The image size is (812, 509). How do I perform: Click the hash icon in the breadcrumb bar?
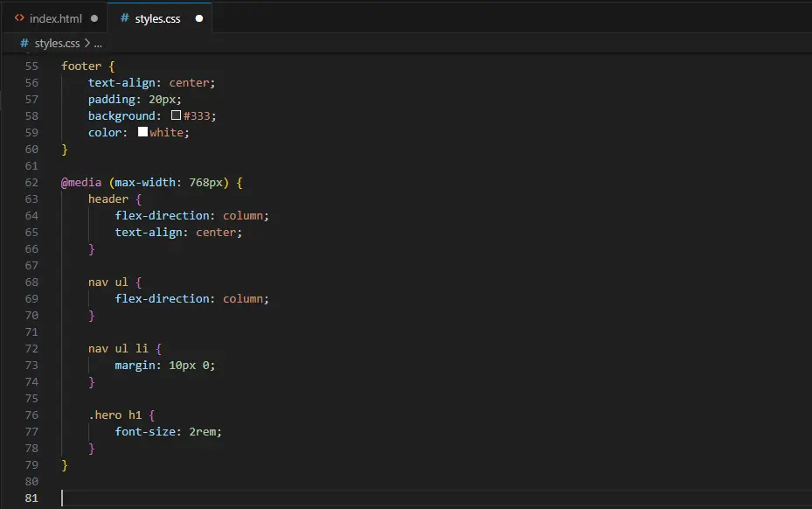pos(24,43)
